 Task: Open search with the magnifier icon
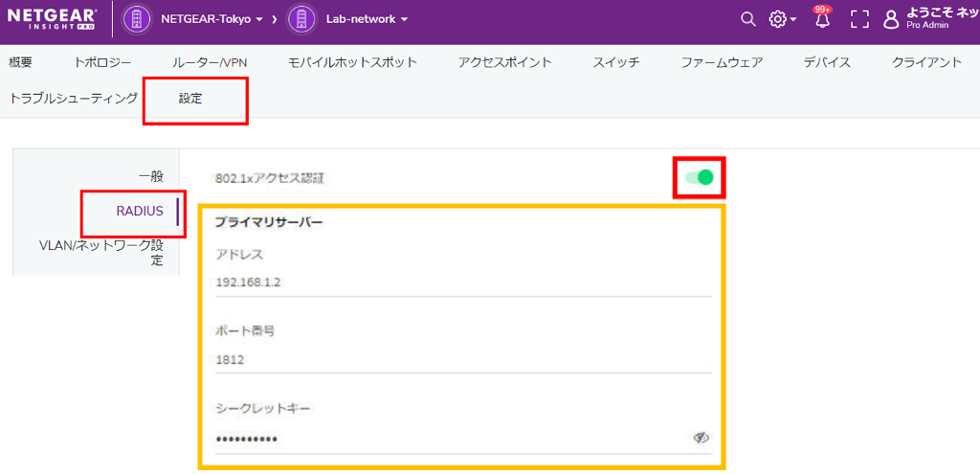click(x=748, y=19)
